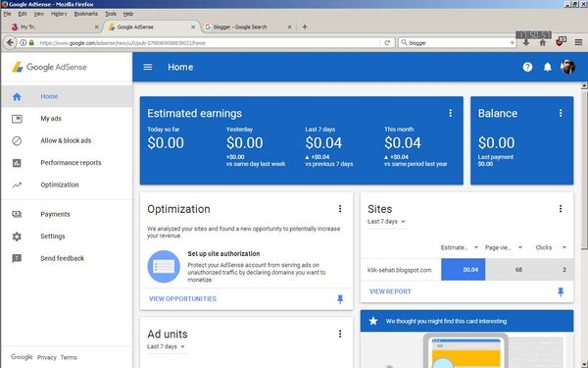Click the secure padlock icon

tap(31, 43)
